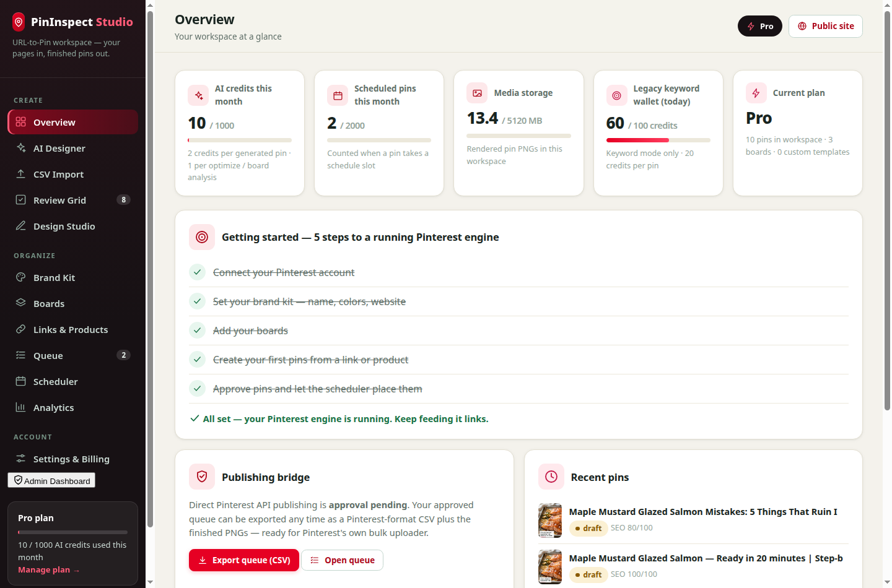Click the Recent pins clock icon

(551, 477)
